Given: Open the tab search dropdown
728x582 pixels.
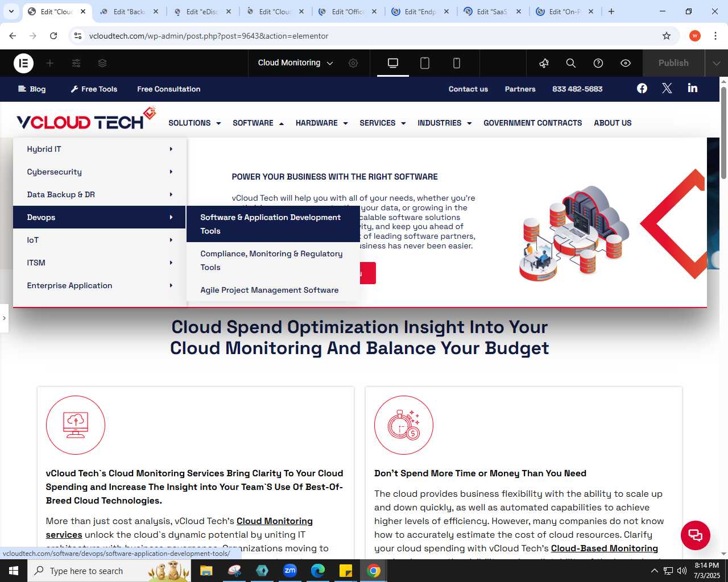Looking at the screenshot, I should [11, 11].
